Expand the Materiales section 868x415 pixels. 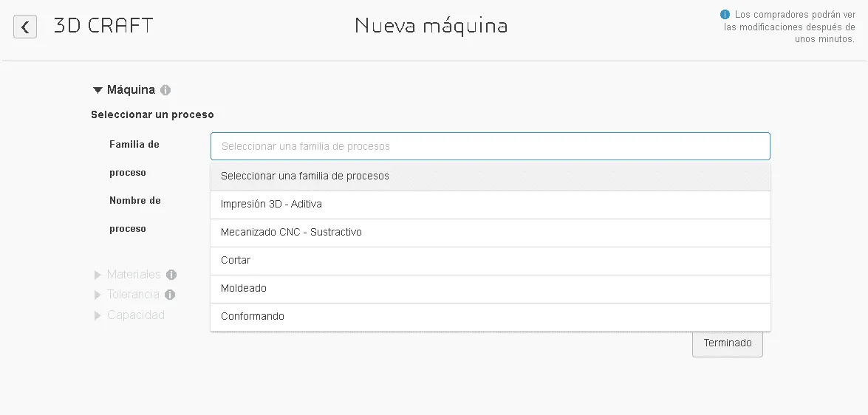[98, 275]
